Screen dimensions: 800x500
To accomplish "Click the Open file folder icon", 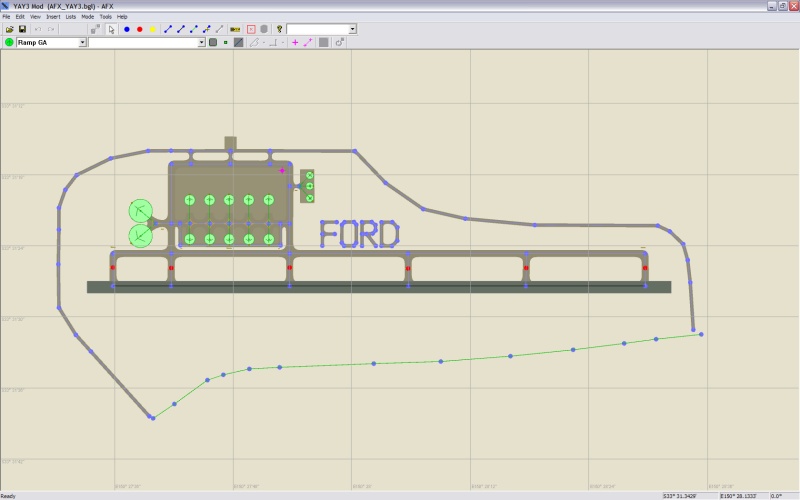I will 9,29.
